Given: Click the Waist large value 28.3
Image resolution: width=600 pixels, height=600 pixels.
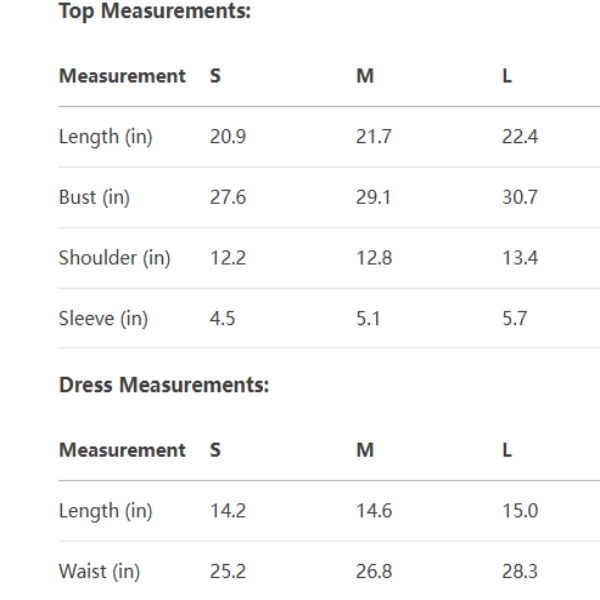Looking at the screenshot, I should coord(519,572).
